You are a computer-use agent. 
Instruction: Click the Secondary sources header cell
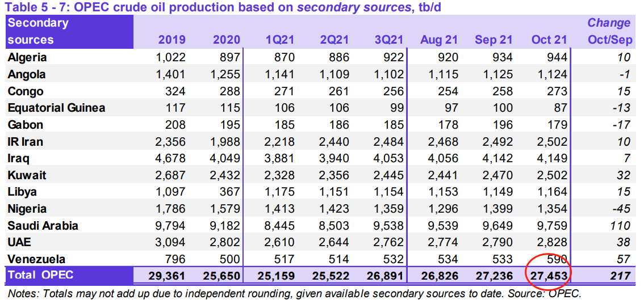(37, 31)
